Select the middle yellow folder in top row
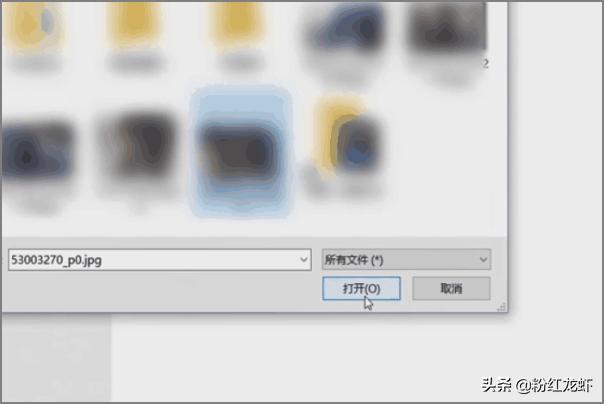Viewport: 604px width, 404px height. [x=134, y=23]
